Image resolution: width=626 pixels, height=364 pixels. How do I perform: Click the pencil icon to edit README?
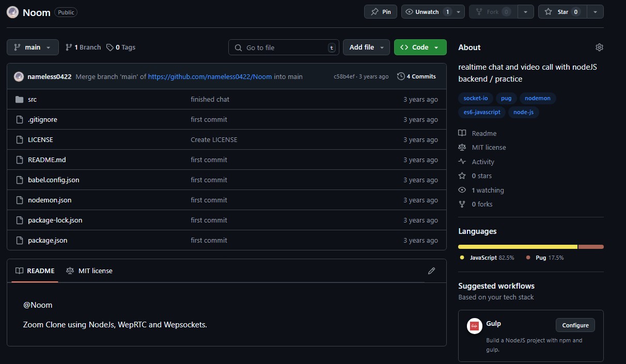(x=431, y=271)
